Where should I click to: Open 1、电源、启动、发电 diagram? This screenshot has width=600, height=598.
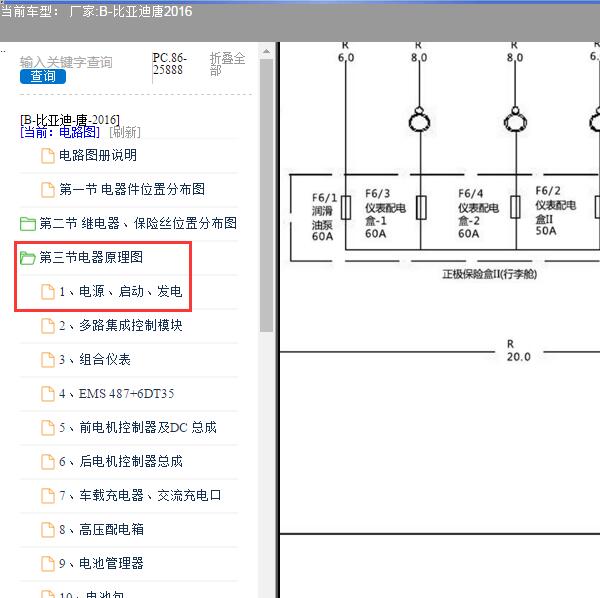coord(121,291)
